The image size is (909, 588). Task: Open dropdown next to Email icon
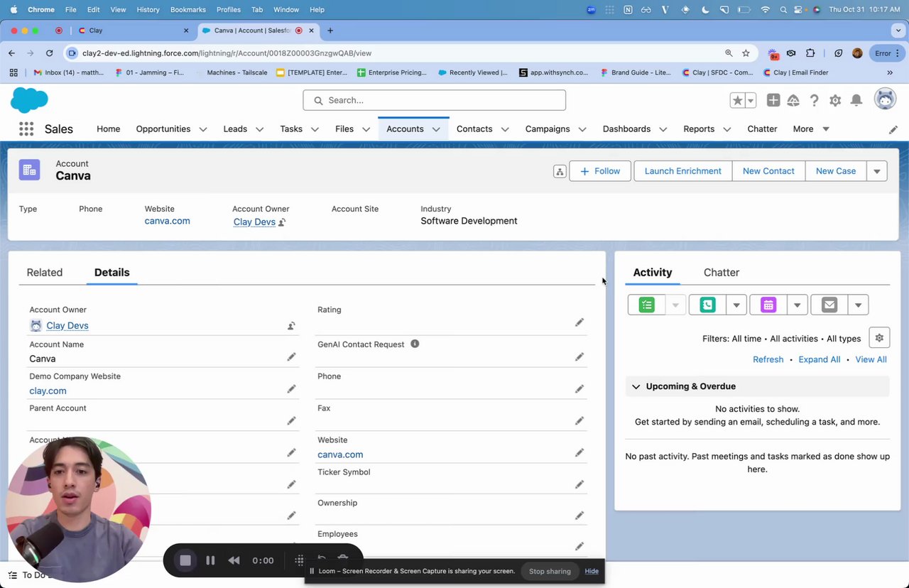(858, 305)
